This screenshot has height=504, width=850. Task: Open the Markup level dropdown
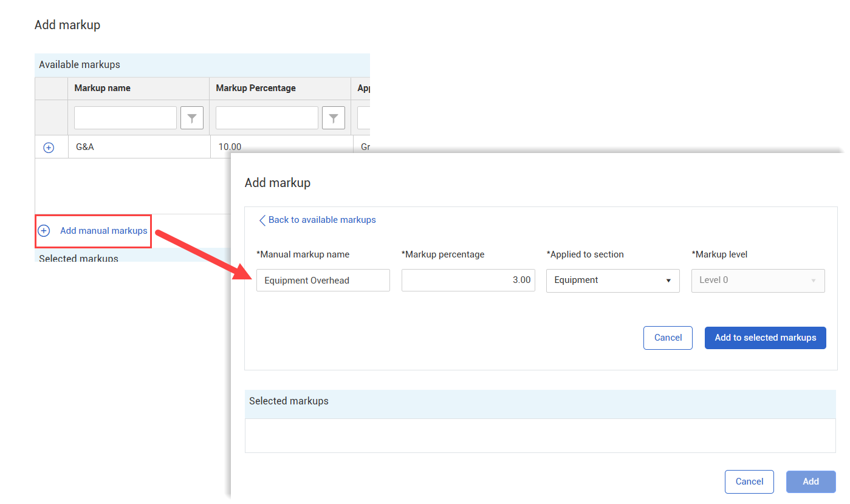click(x=758, y=281)
